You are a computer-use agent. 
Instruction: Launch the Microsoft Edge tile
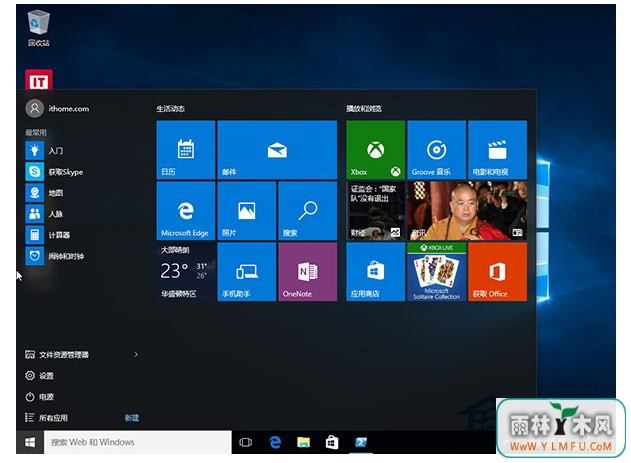tap(186, 211)
